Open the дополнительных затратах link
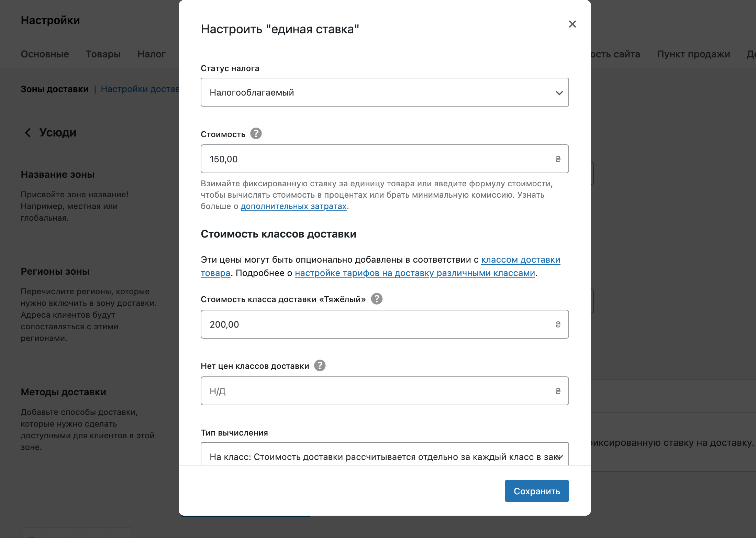 tap(293, 206)
